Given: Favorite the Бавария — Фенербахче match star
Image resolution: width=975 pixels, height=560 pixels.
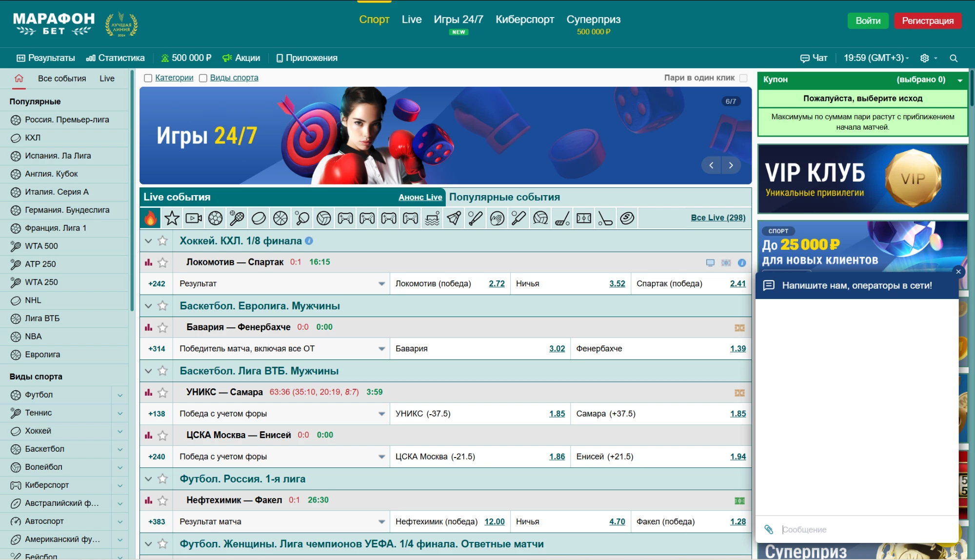Looking at the screenshot, I should point(163,328).
